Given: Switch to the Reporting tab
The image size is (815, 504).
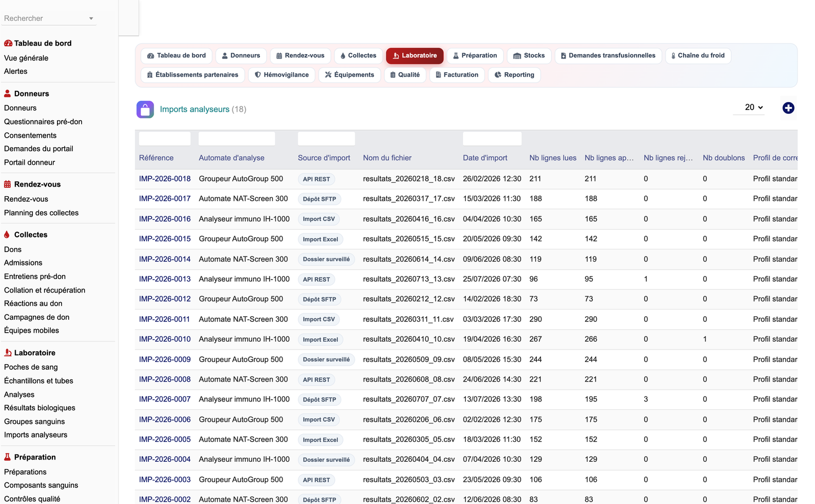Looking at the screenshot, I should pyautogui.click(x=514, y=75).
